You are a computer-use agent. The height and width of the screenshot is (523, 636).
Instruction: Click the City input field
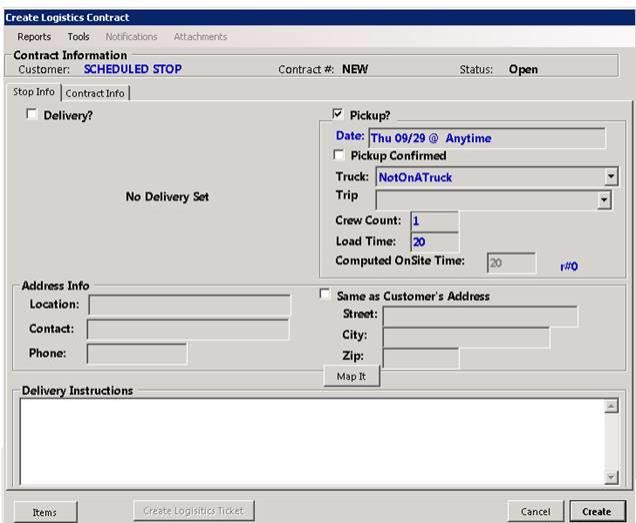tap(466, 338)
